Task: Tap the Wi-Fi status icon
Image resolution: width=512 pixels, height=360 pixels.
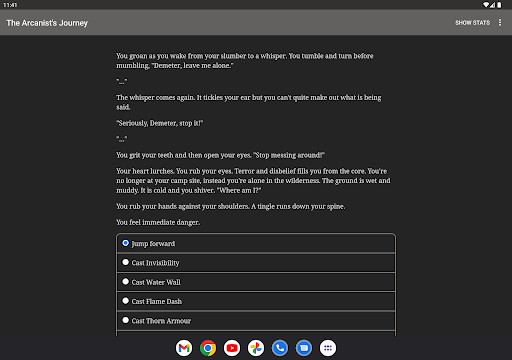Action: click(486, 5)
